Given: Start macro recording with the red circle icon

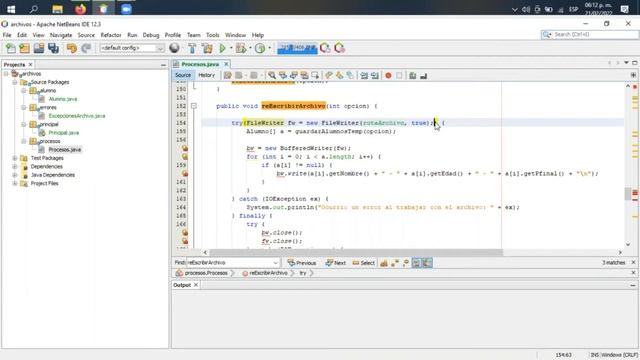Looking at the screenshot, I should click(x=388, y=76).
